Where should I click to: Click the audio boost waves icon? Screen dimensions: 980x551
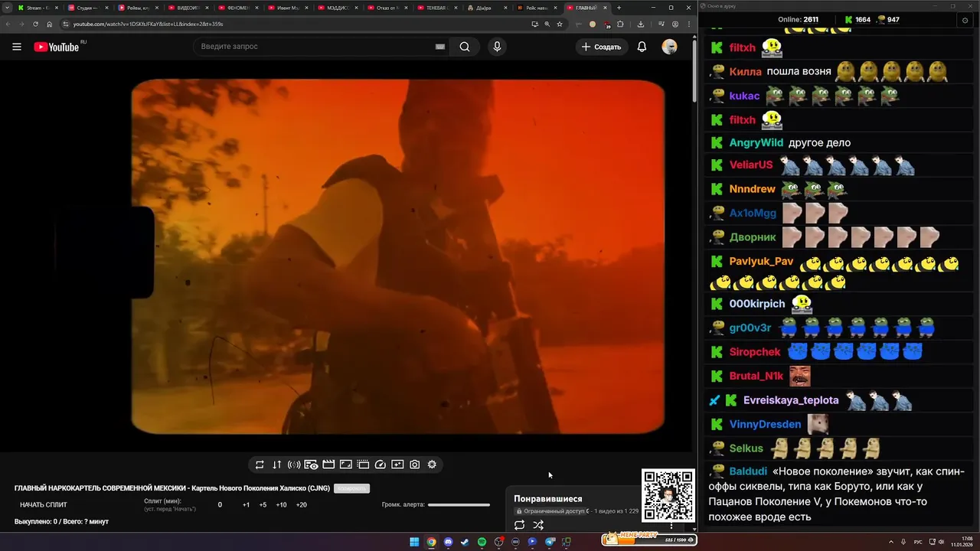[294, 465]
